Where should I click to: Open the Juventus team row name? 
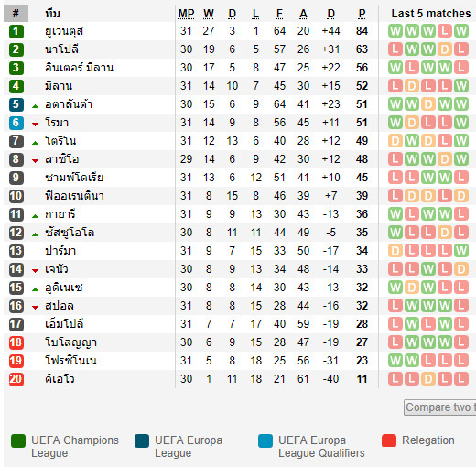[x=64, y=31]
